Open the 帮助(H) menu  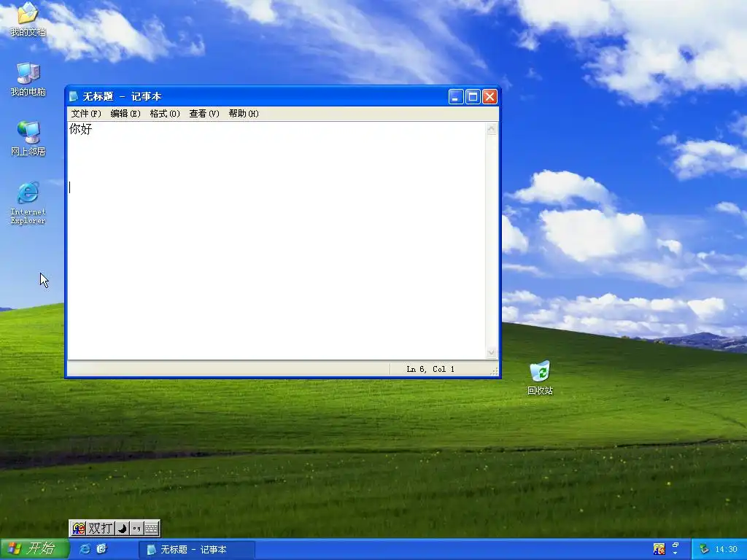pyautogui.click(x=244, y=113)
